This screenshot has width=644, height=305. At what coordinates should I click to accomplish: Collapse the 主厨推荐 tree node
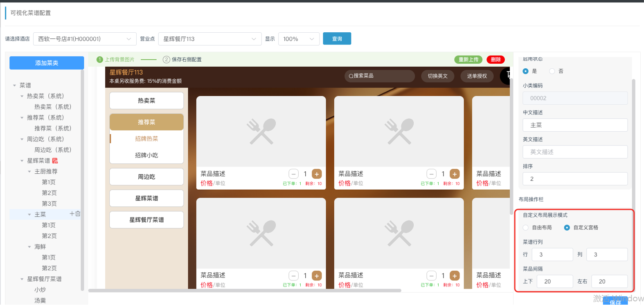click(29, 172)
